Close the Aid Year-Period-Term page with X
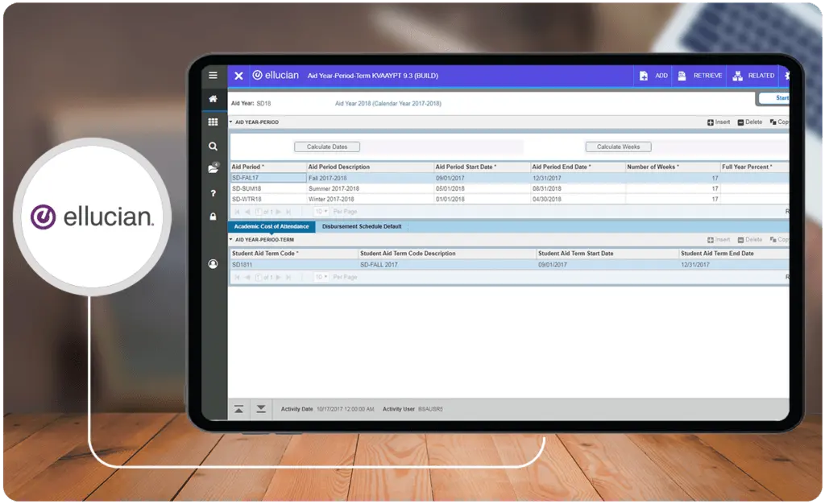825x504 pixels. point(238,76)
